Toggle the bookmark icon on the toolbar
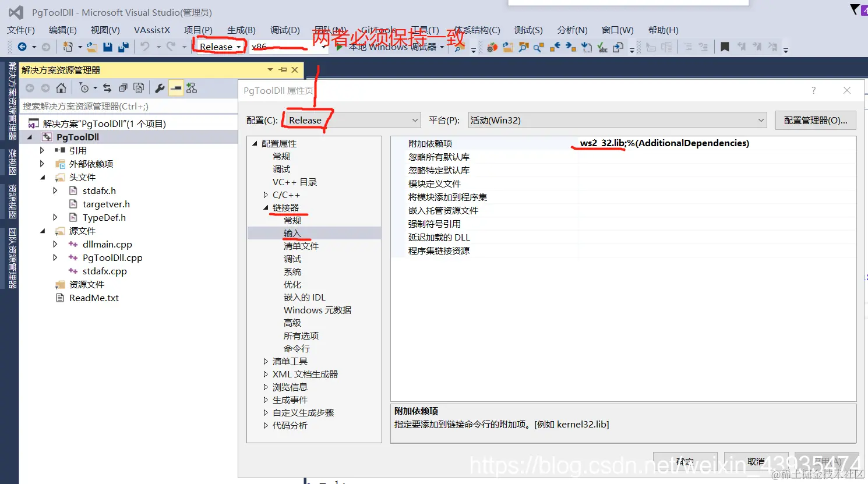This screenshot has height=484, width=868. click(x=725, y=47)
